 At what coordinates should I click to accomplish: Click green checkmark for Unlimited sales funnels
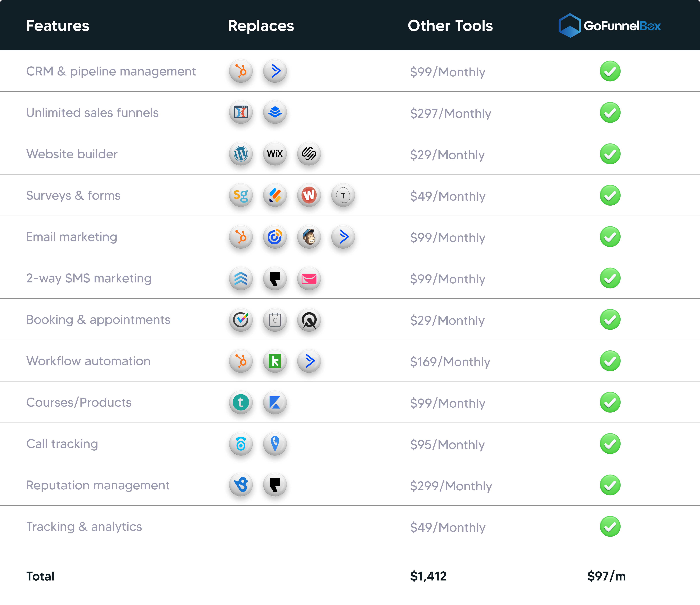(610, 113)
